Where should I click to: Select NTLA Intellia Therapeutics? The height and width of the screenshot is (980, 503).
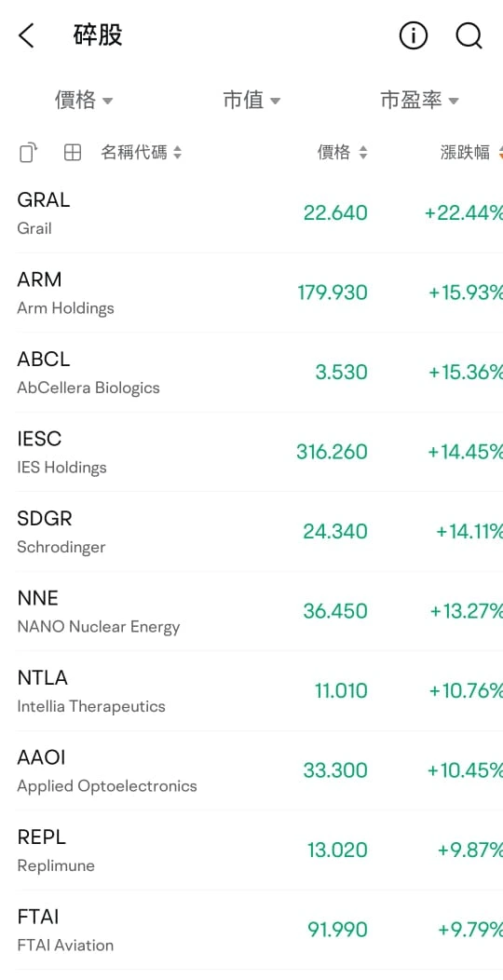(x=251, y=691)
